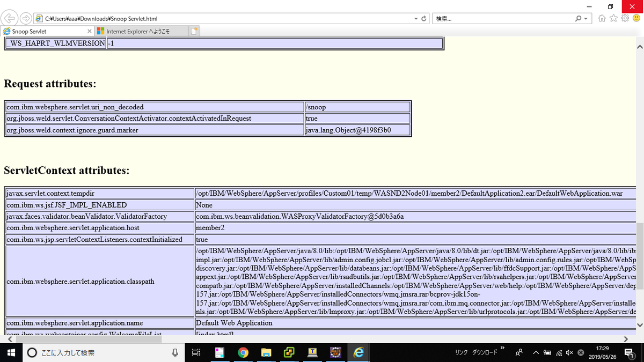644x362 pixels.
Task: Close the Snoop Servlet tab
Action: click(90, 31)
